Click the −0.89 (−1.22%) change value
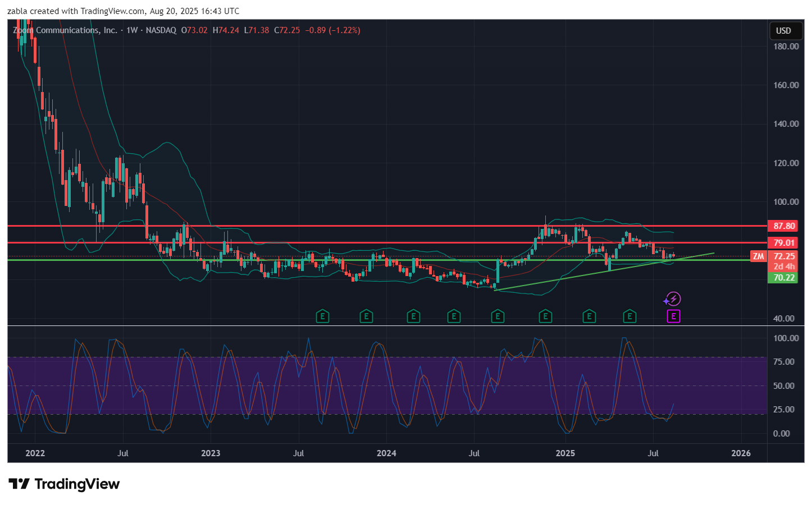 [332, 30]
